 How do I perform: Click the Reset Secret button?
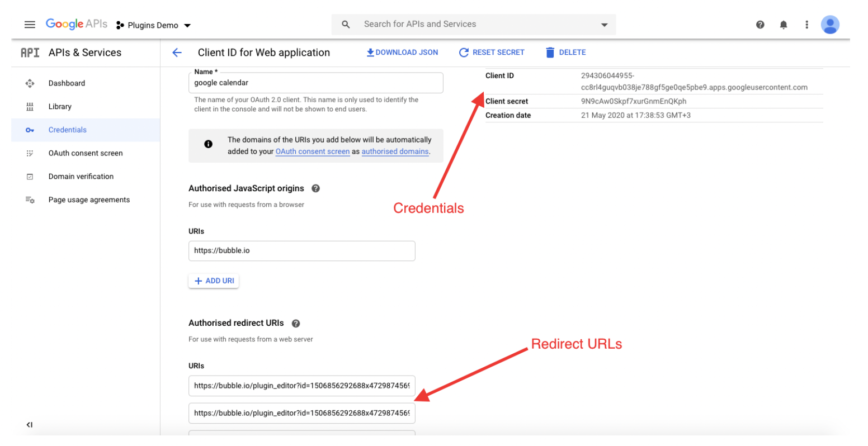[x=492, y=53]
